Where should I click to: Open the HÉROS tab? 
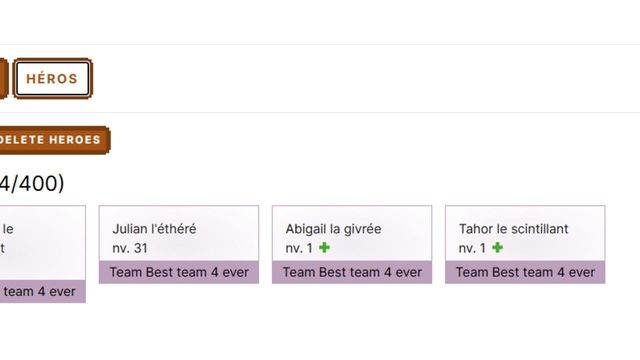point(52,78)
